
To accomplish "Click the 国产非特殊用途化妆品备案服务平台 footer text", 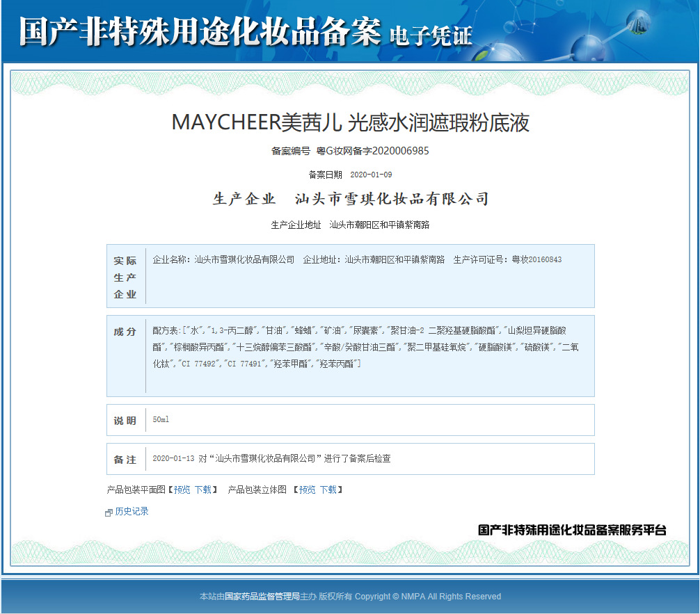I will click(x=573, y=530).
